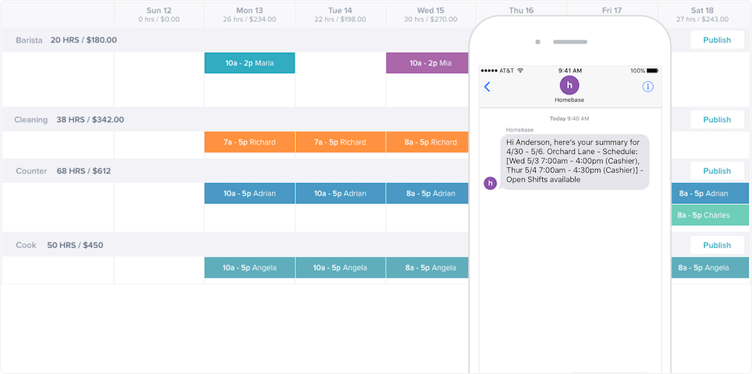Viewport: 752px width, 374px height.
Task: Open Maria's 10a - 2p Barista shift
Action: click(x=249, y=63)
